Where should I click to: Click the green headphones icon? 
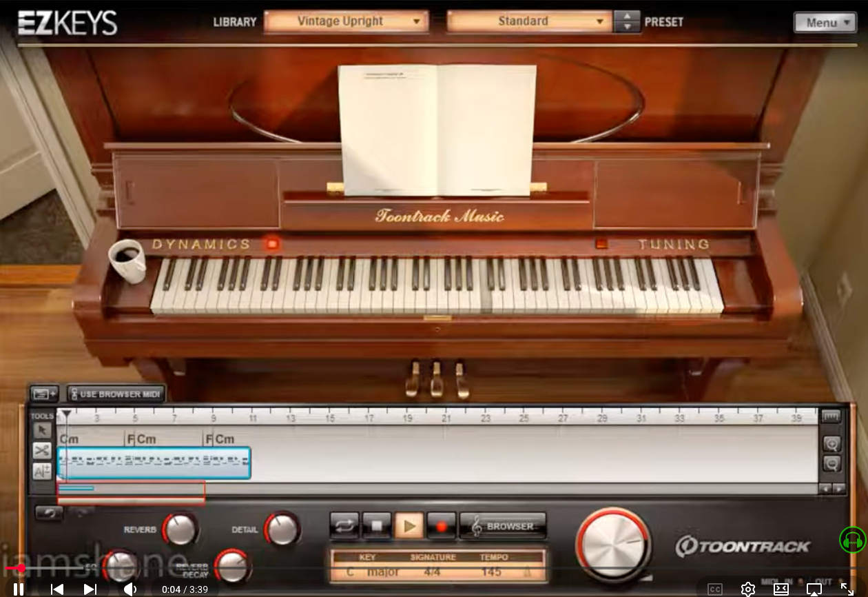tap(853, 540)
